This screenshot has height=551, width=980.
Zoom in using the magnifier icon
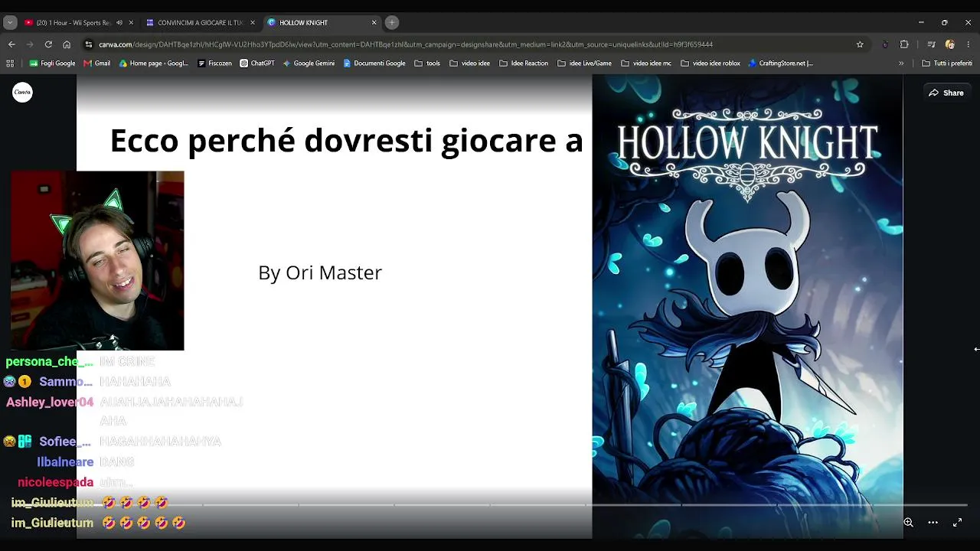click(908, 522)
